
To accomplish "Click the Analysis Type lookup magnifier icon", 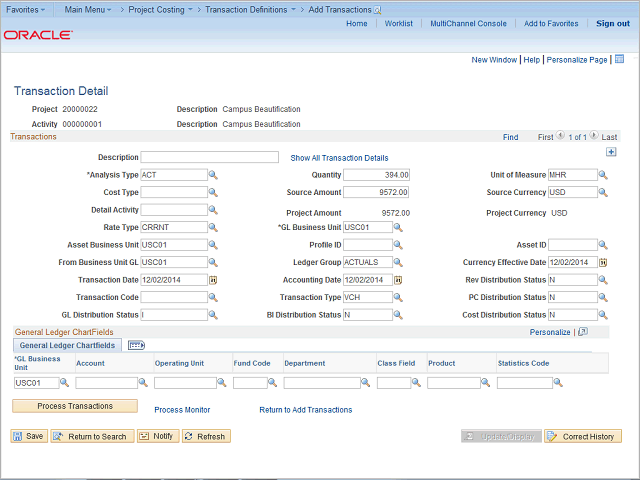I will pyautogui.click(x=213, y=175).
